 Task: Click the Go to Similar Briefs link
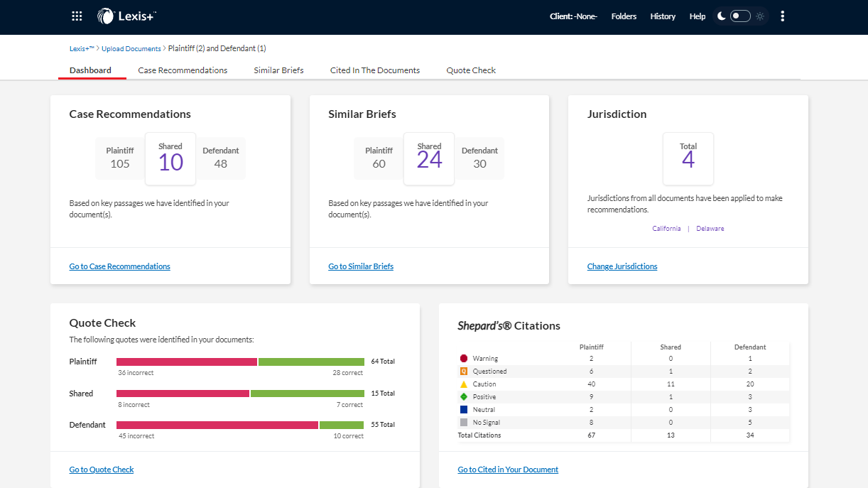[361, 266]
